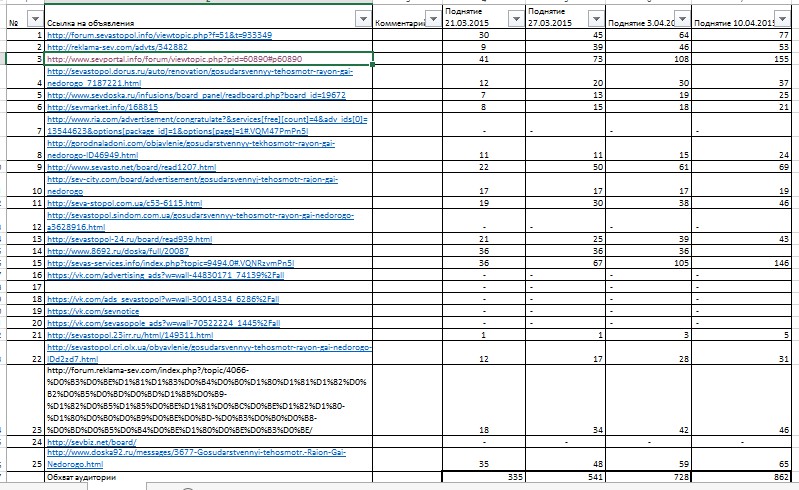Viewport: 799px width, 490px height.
Task: Open sevas-services.info topic 9494 link
Action: 171,263
